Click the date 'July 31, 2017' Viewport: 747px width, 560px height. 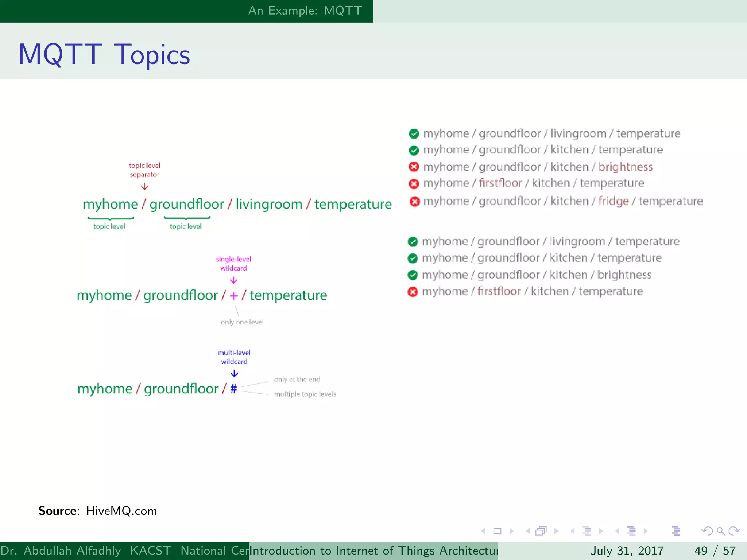click(x=627, y=551)
